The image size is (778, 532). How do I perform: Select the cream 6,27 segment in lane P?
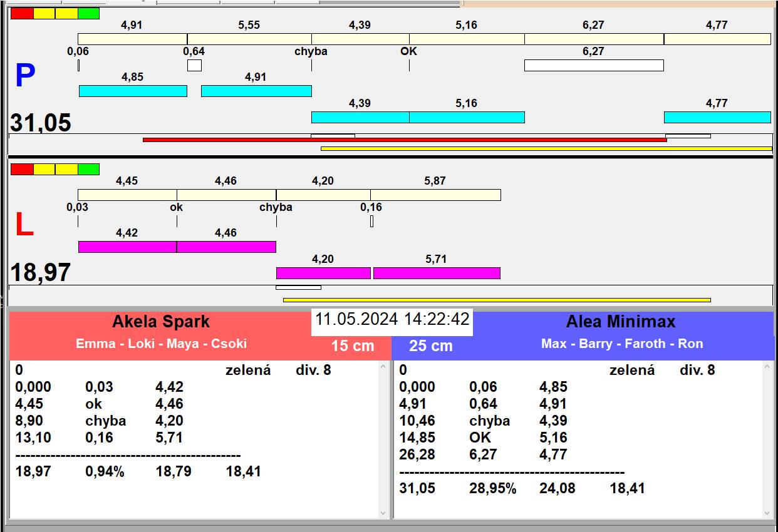(x=594, y=39)
